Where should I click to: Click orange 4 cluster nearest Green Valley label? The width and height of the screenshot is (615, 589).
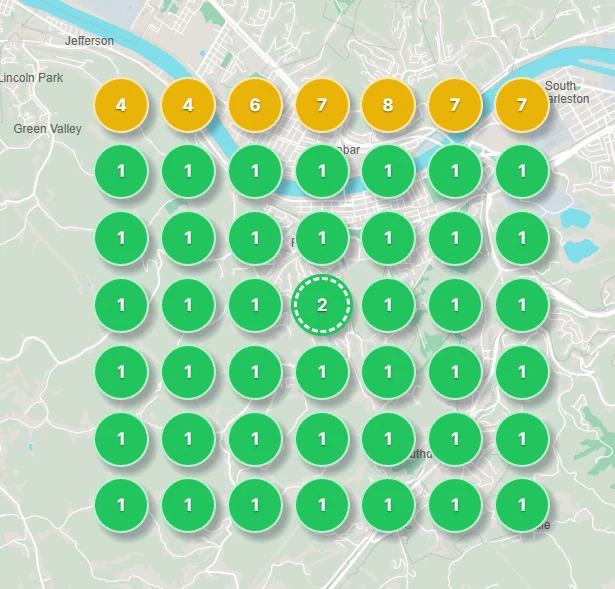pos(121,105)
